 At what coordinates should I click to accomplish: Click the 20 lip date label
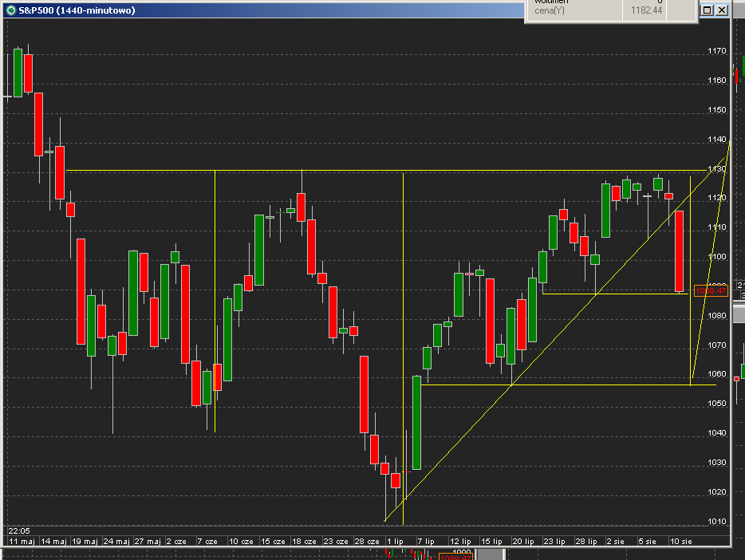523,541
